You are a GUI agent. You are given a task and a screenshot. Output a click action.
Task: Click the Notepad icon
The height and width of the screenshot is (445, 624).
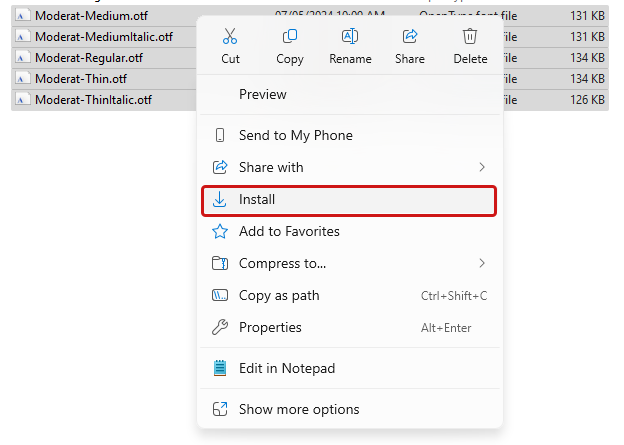click(x=220, y=368)
